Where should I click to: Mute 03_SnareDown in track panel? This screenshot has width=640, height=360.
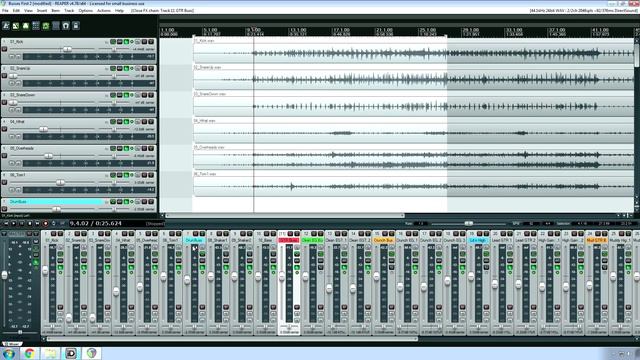pos(144,95)
